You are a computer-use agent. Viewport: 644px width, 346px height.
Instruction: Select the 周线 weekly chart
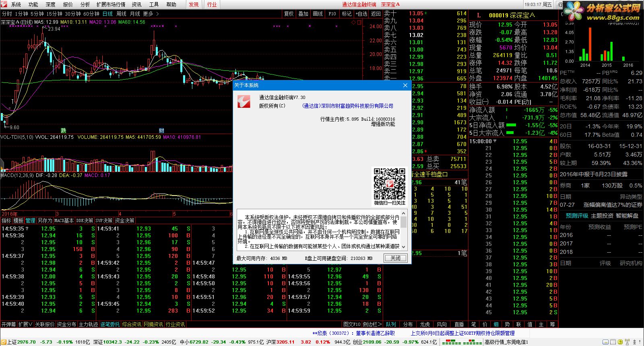click(121, 14)
